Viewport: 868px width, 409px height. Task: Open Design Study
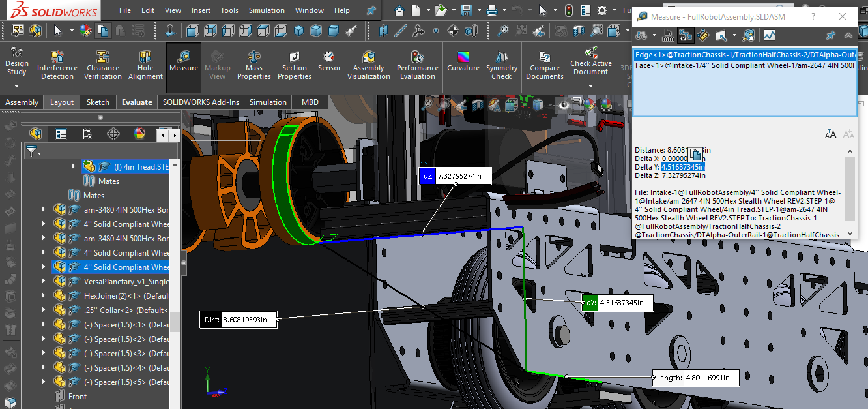coord(17,62)
